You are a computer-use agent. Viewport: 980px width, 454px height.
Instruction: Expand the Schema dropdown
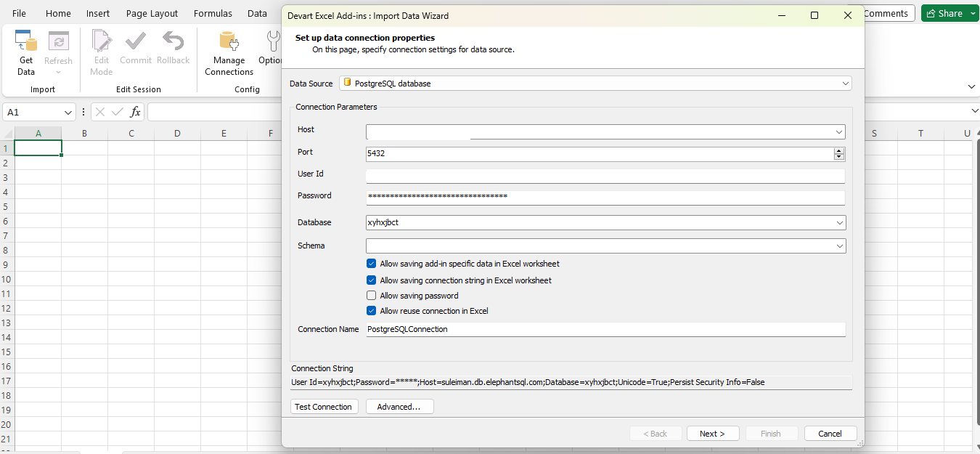tap(840, 246)
